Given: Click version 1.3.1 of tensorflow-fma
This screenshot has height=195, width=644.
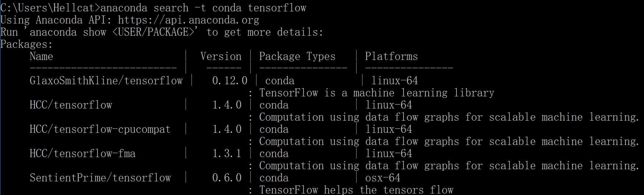Looking at the screenshot, I should (227, 154).
